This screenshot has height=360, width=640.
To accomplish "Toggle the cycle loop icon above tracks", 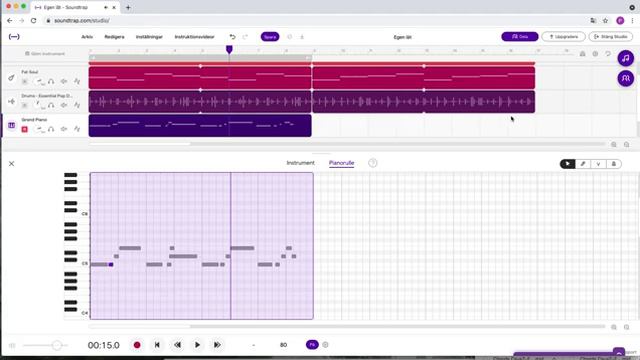I will (608, 54).
